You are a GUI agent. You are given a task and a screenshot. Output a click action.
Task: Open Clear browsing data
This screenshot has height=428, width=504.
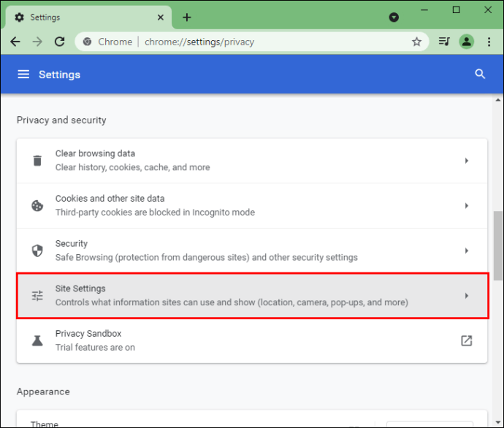coord(252,161)
